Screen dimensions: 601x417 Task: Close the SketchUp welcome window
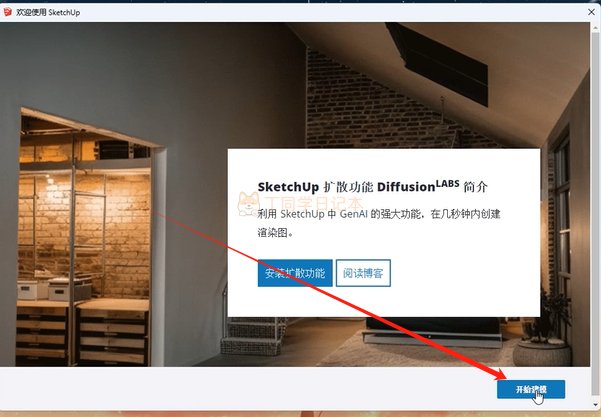pyautogui.click(x=591, y=12)
